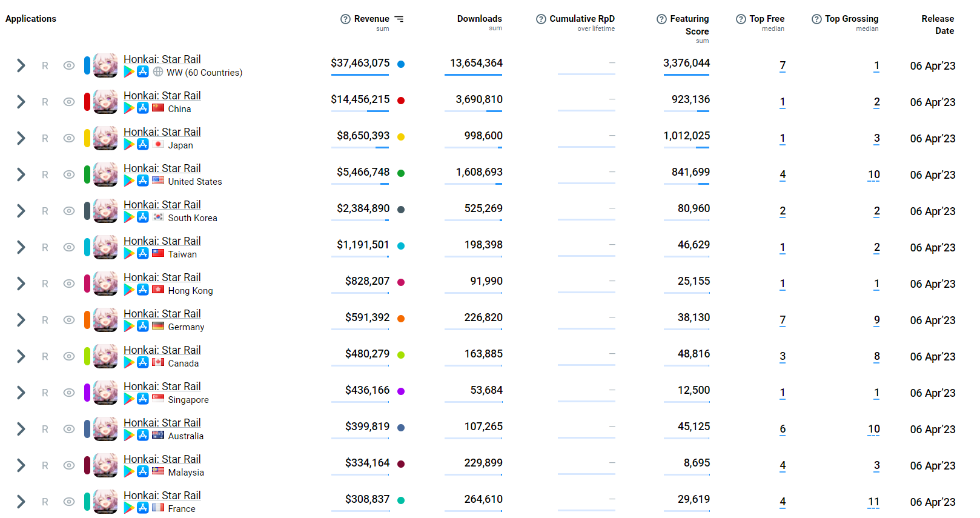Viewport: 980px width, 518px height.
Task: Click Google Play icon in Australia row
Action: pos(129,436)
